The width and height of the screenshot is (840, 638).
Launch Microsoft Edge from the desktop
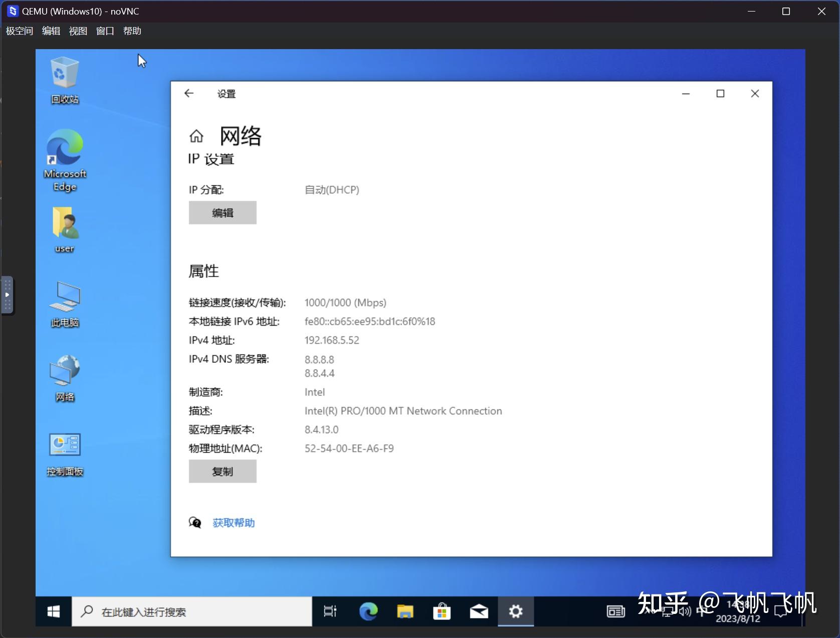click(x=64, y=155)
